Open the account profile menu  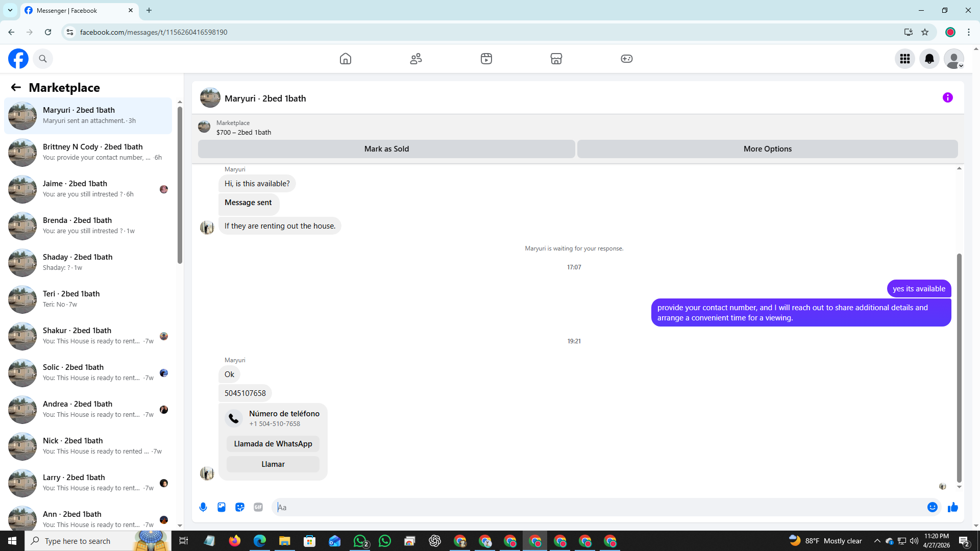(x=954, y=59)
